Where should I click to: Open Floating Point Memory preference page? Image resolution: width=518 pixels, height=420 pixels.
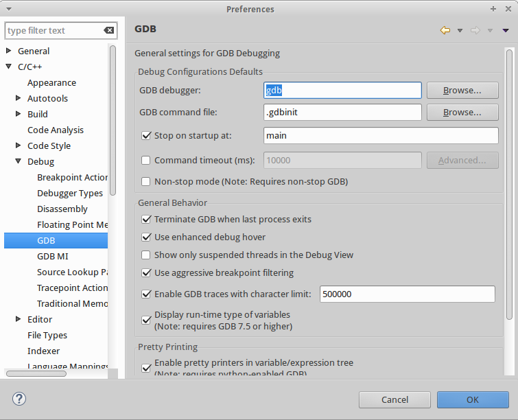[x=72, y=224]
